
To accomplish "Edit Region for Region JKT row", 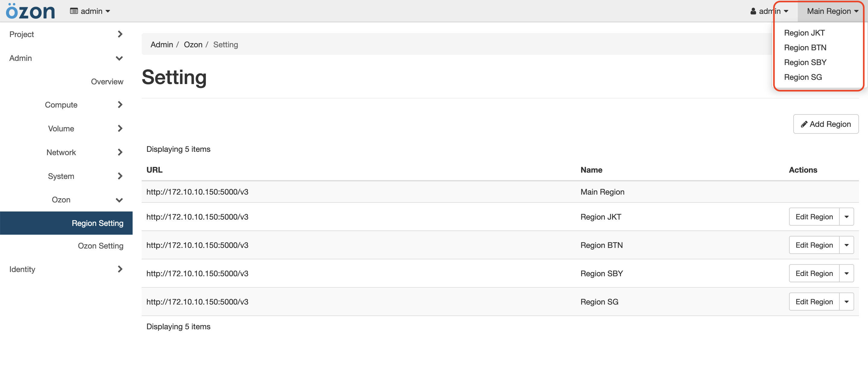I will coord(814,217).
